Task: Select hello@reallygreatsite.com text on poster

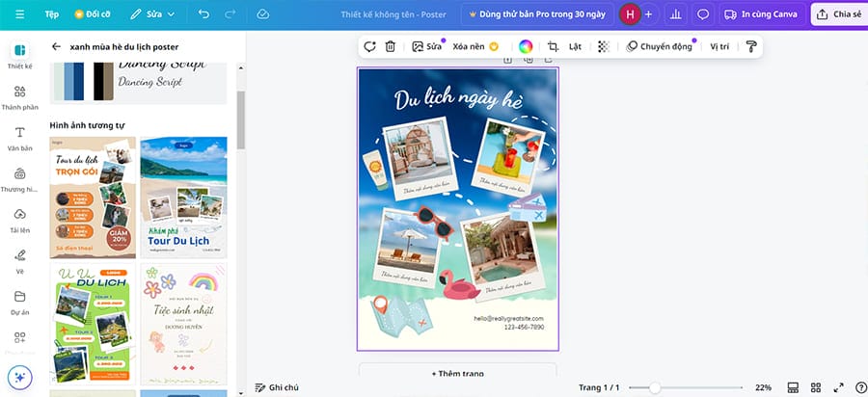Action: tap(508, 319)
